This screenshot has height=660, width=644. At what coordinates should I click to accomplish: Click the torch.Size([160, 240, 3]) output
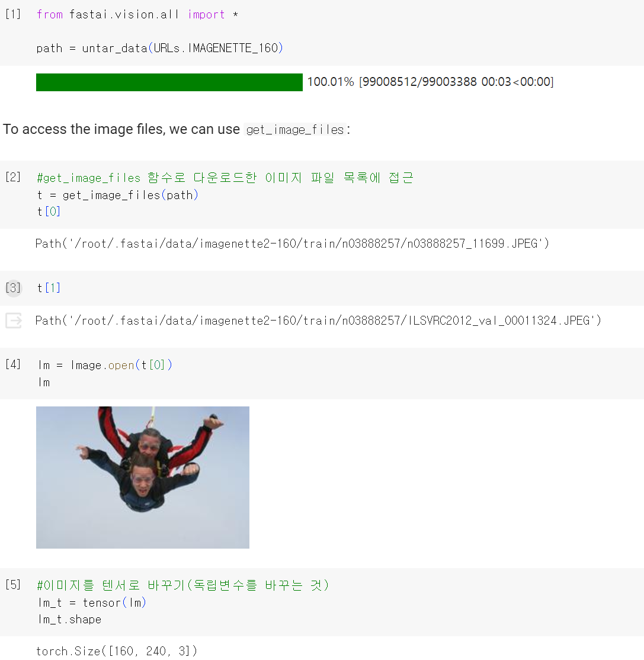(x=117, y=651)
